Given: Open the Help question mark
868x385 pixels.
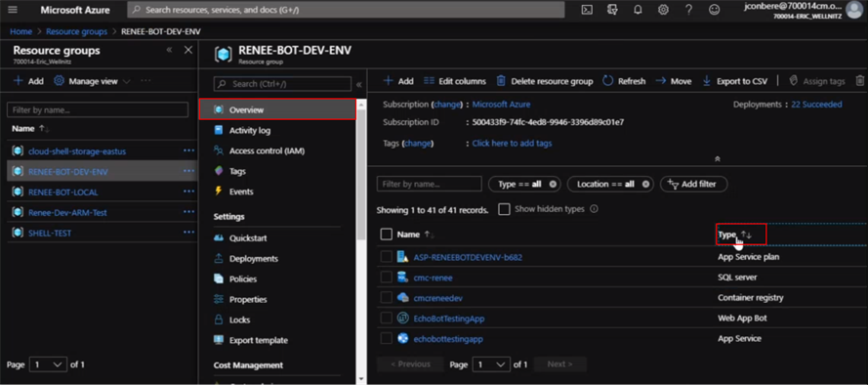Looking at the screenshot, I should point(688,10).
